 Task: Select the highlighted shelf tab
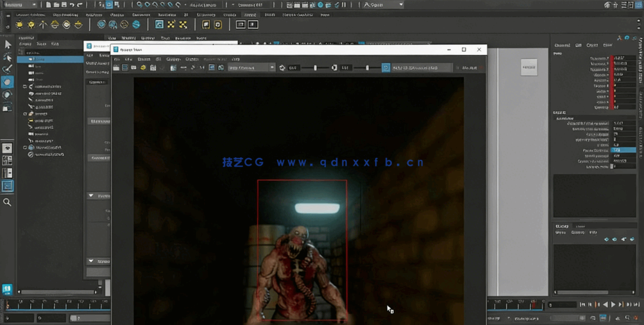tap(250, 15)
